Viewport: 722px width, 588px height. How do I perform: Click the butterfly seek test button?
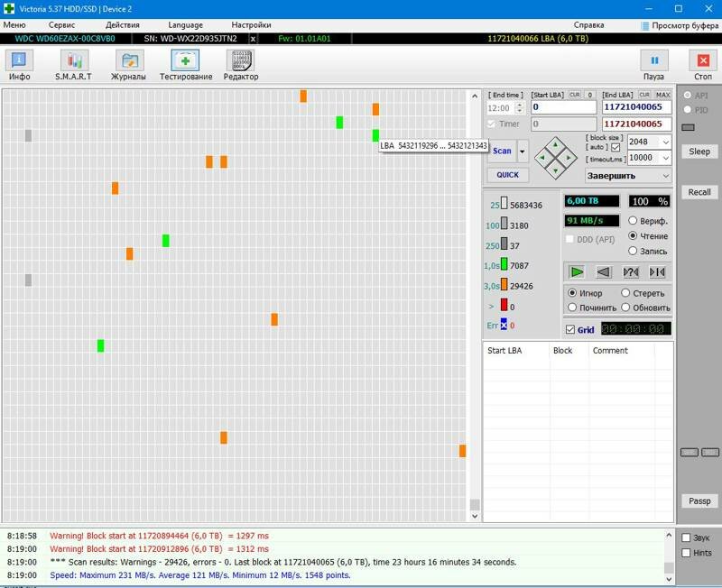657,272
